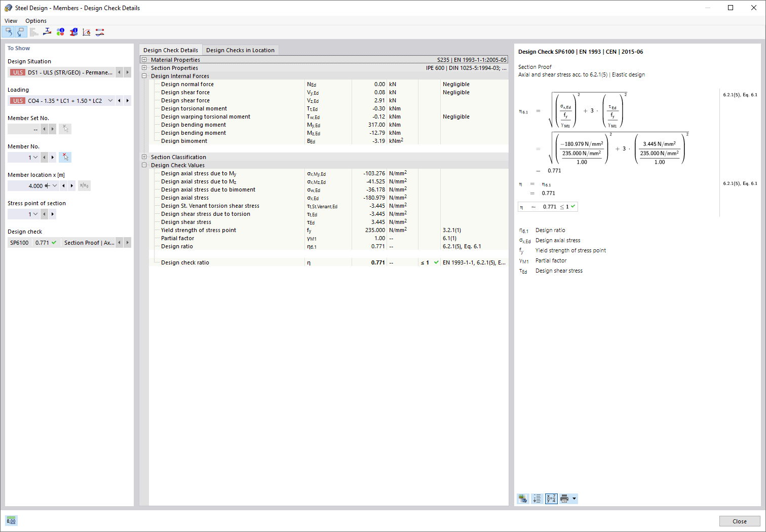The image size is (766, 532).
Task: Open the Options menu
Action: click(x=35, y=21)
